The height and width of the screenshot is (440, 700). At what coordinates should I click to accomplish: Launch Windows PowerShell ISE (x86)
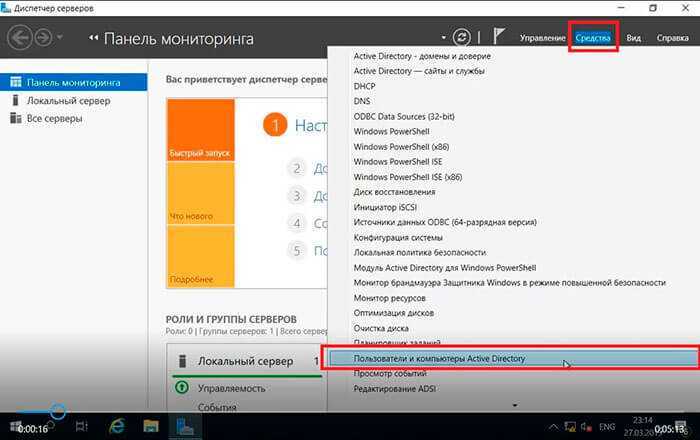[x=408, y=177]
